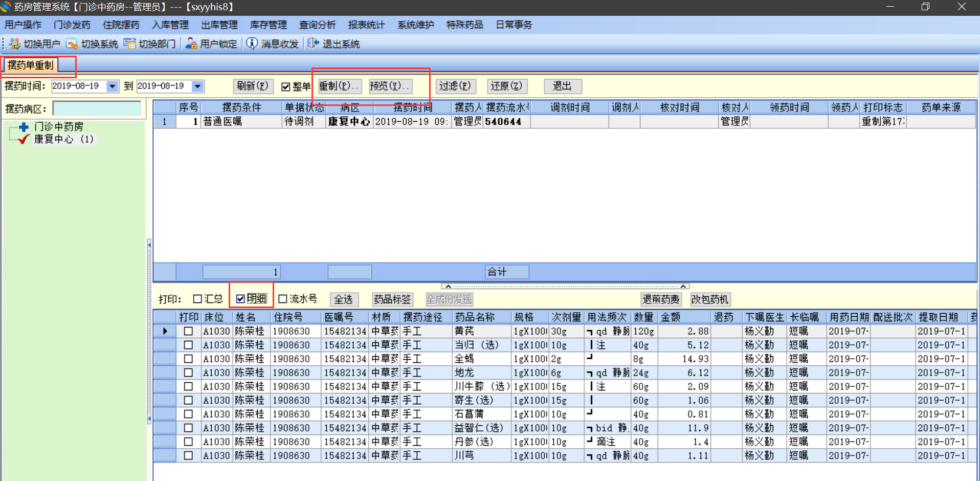Open the 库存管理 menu
Screen dimensions: 980x481
pos(269,25)
